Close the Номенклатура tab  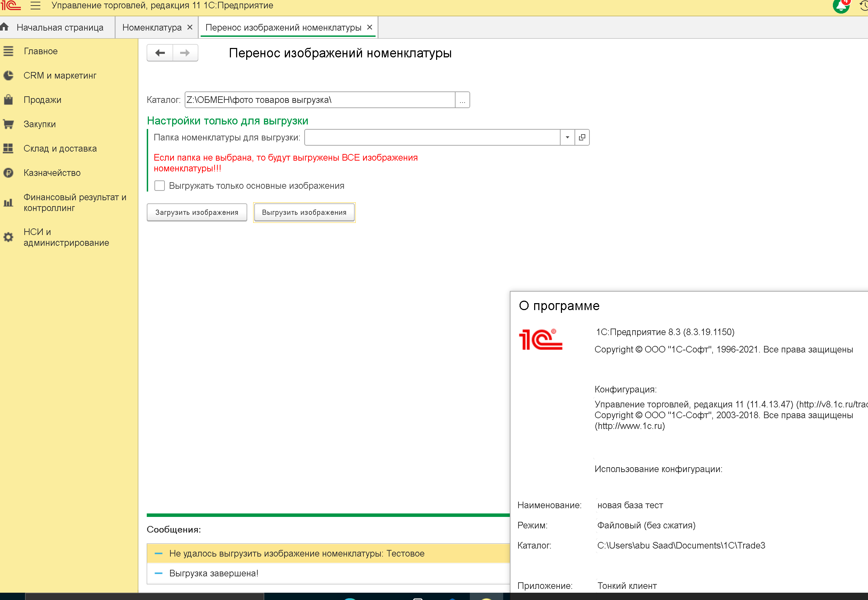pyautogui.click(x=190, y=27)
